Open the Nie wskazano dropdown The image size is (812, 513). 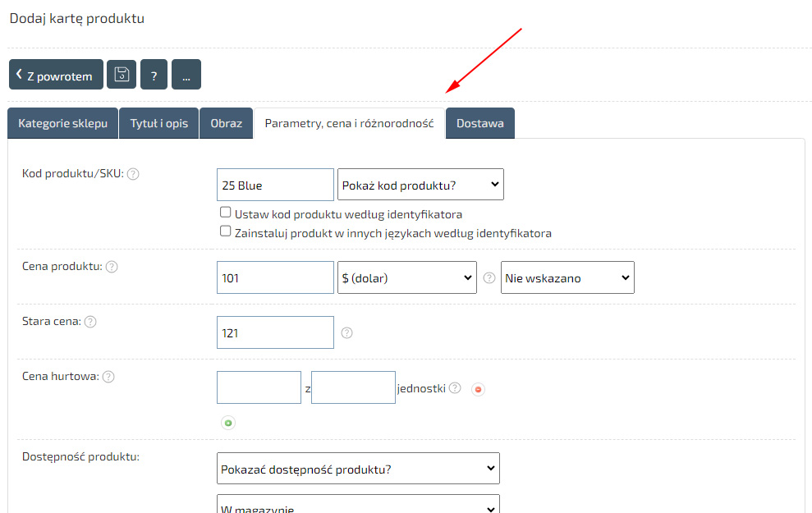coord(567,277)
